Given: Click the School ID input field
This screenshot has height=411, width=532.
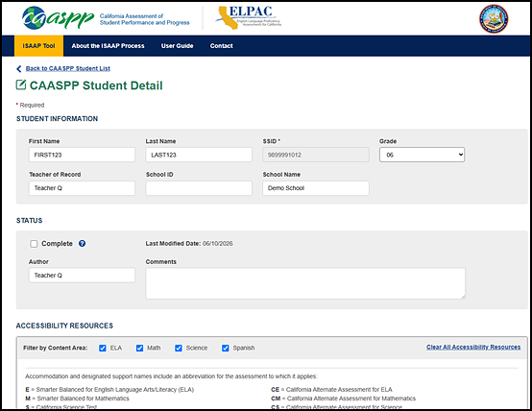Looking at the screenshot, I should (199, 188).
